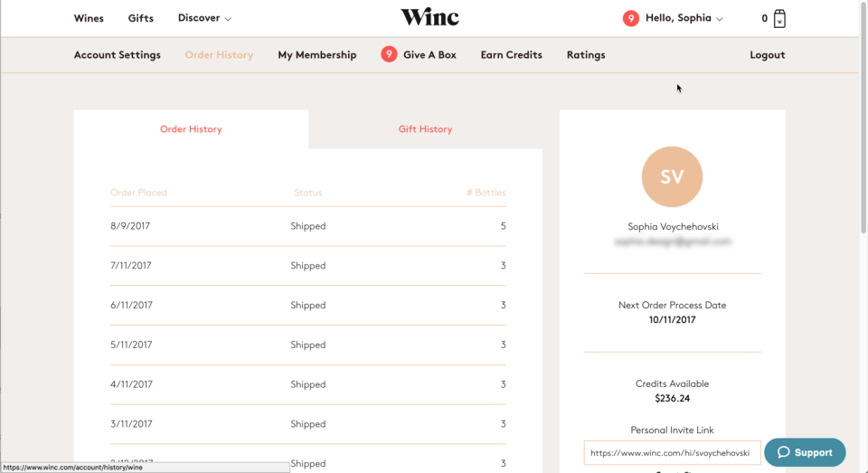The width and height of the screenshot is (868, 473).
Task: Click the red 9 badge beside Give A Box
Action: (389, 54)
